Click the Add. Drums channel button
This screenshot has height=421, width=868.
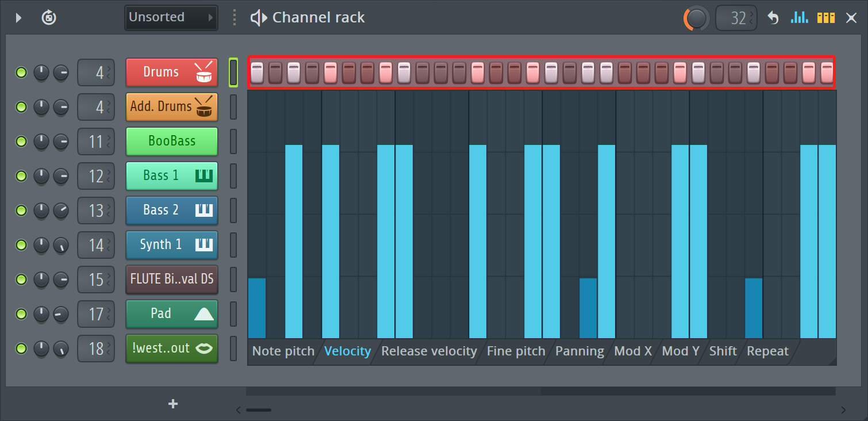pos(172,107)
